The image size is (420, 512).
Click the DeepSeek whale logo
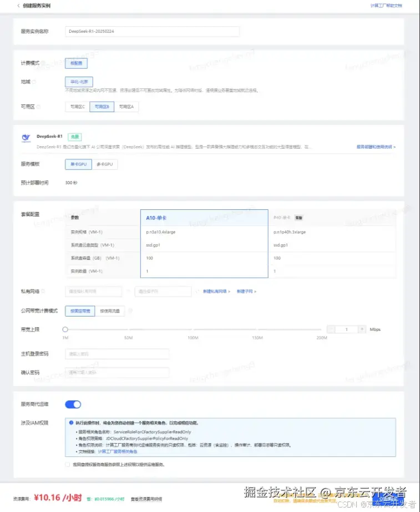26,138
